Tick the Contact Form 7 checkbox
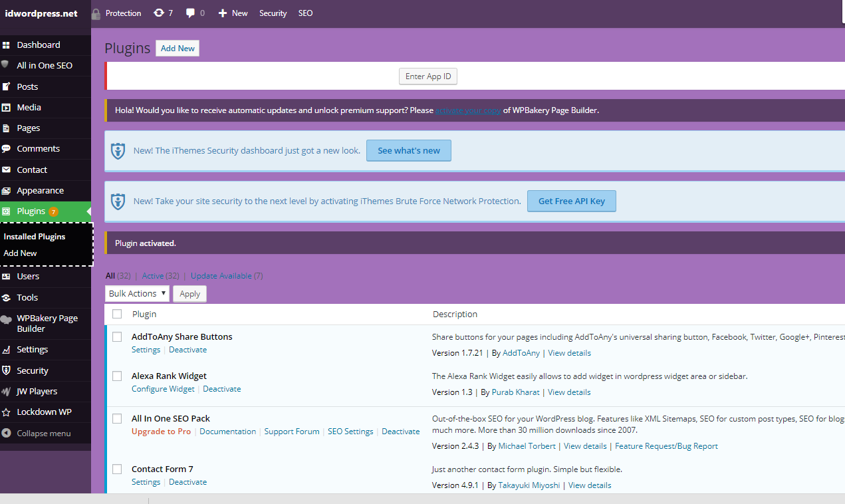Viewport: 845px width, 504px height. (x=117, y=469)
